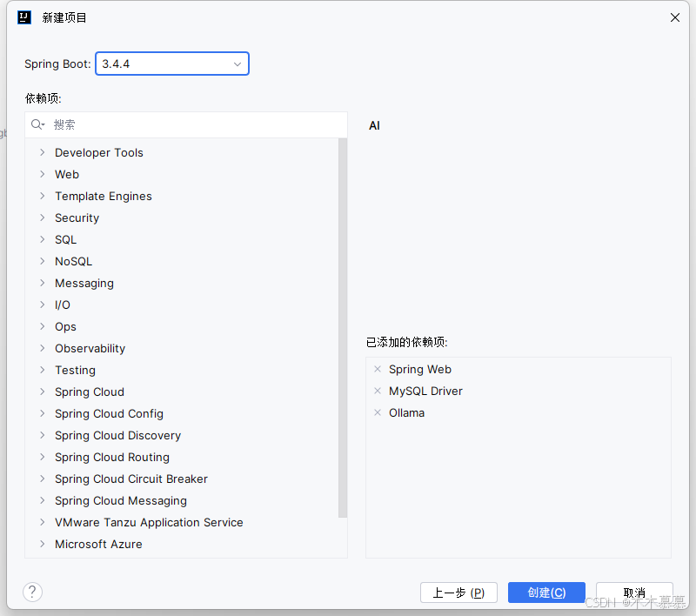Expand the Security category chevron
Image resolution: width=696 pixels, height=616 pixels.
point(42,218)
